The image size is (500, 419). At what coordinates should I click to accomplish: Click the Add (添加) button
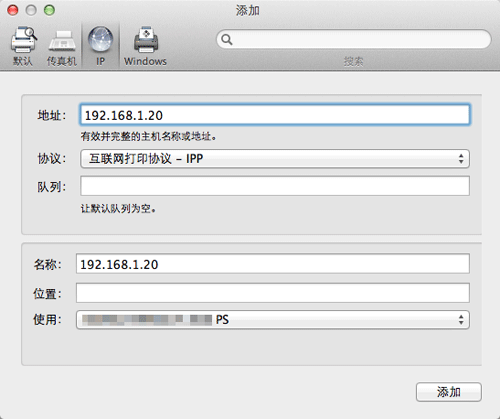[x=449, y=392]
